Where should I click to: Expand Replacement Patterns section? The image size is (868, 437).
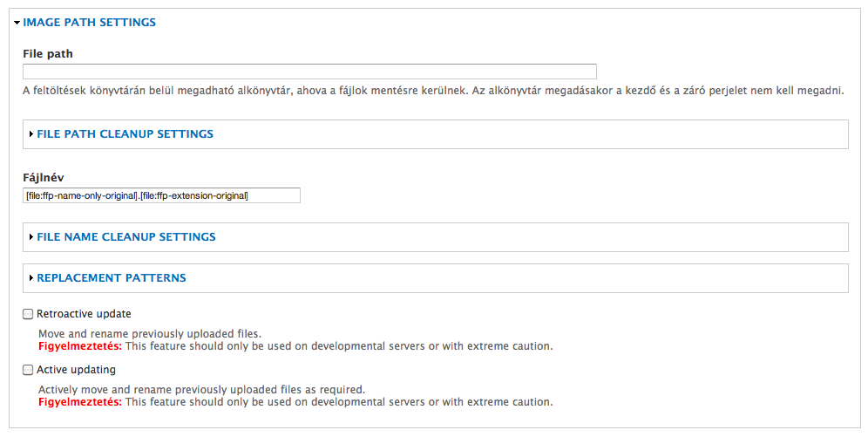112,278
